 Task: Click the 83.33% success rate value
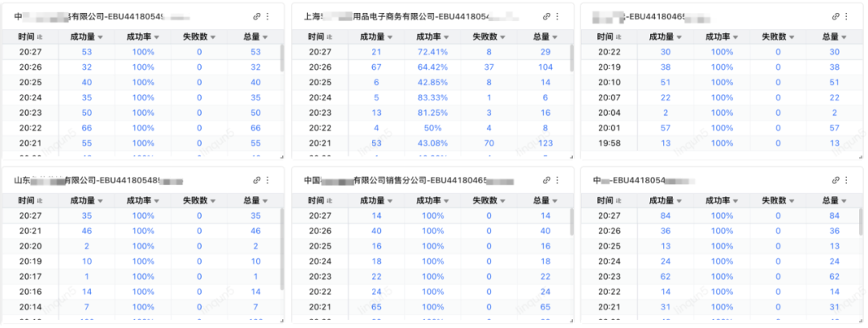tap(433, 97)
